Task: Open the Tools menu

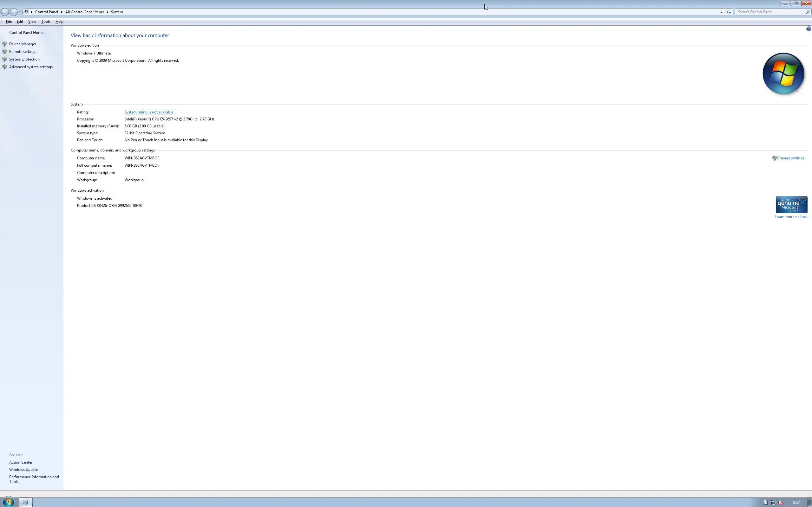Action: point(46,22)
